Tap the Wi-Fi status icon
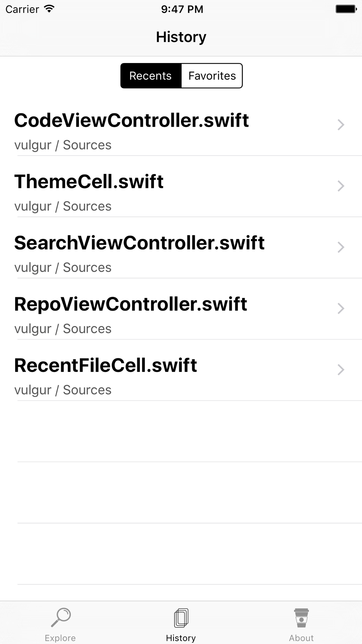This screenshot has width=362, height=644. point(49,9)
